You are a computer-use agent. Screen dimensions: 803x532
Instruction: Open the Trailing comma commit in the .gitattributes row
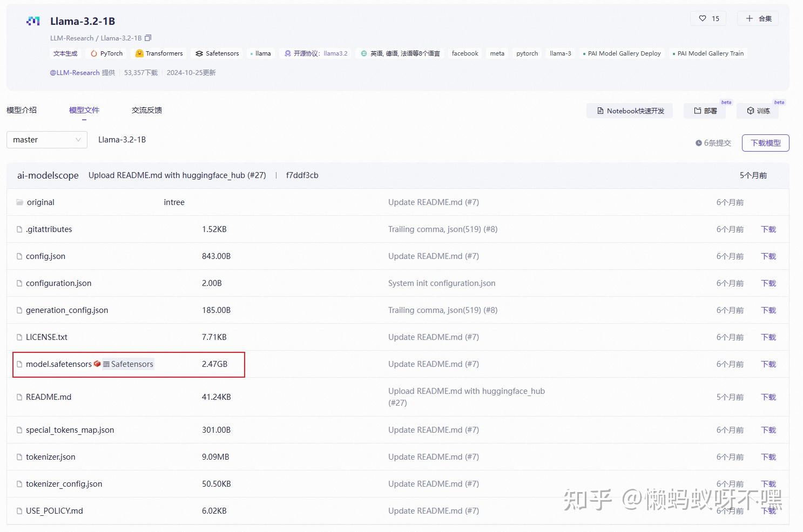[443, 229]
